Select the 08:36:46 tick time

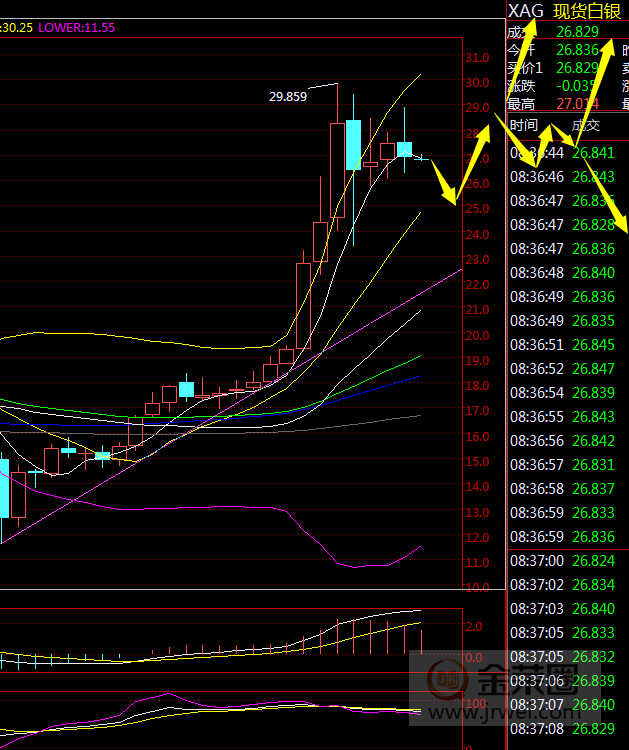[537, 177]
